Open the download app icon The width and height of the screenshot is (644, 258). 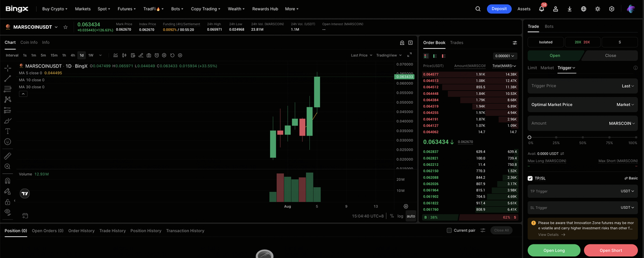[570, 9]
